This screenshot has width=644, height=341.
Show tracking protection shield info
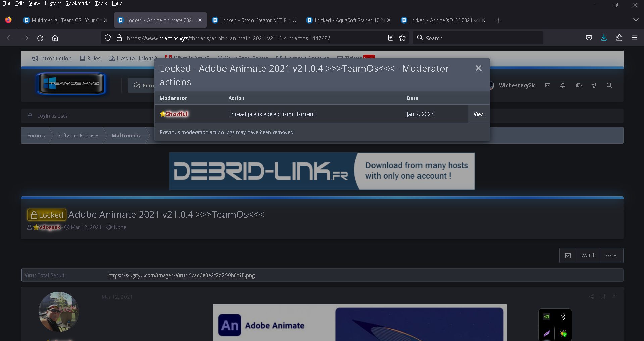tap(108, 38)
